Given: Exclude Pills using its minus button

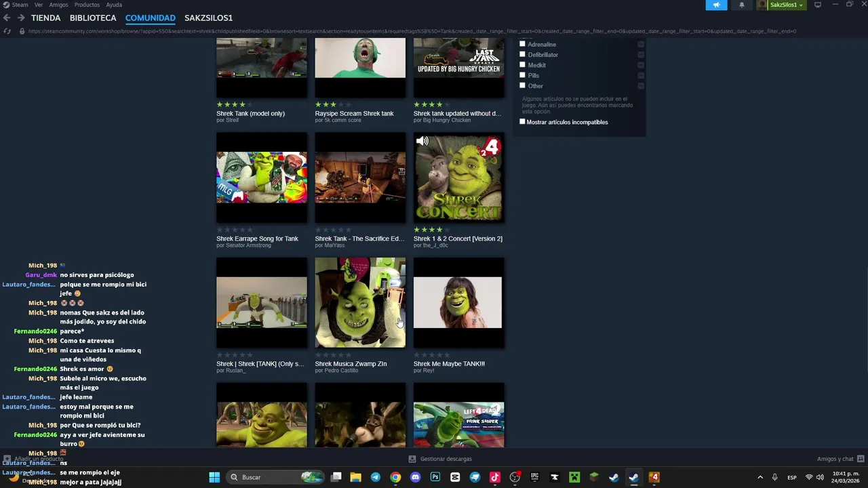Looking at the screenshot, I should (x=641, y=75).
